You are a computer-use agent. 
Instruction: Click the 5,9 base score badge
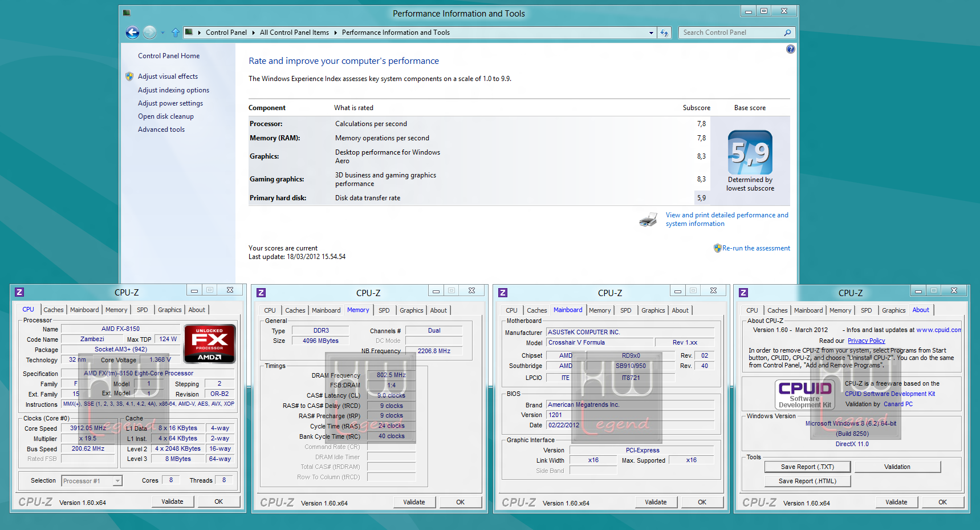point(750,152)
